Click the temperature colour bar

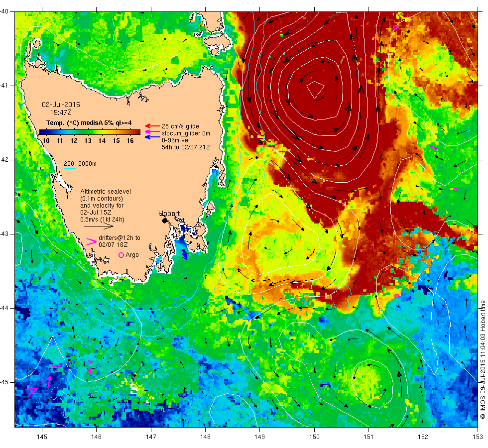tap(90, 132)
